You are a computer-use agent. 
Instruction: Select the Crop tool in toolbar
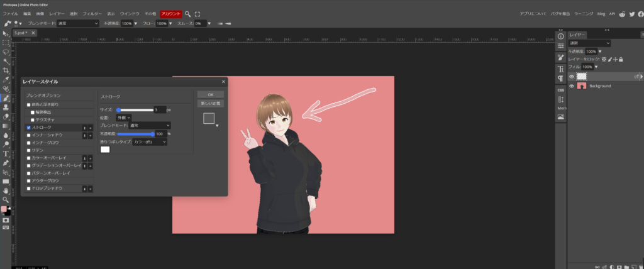6,70
